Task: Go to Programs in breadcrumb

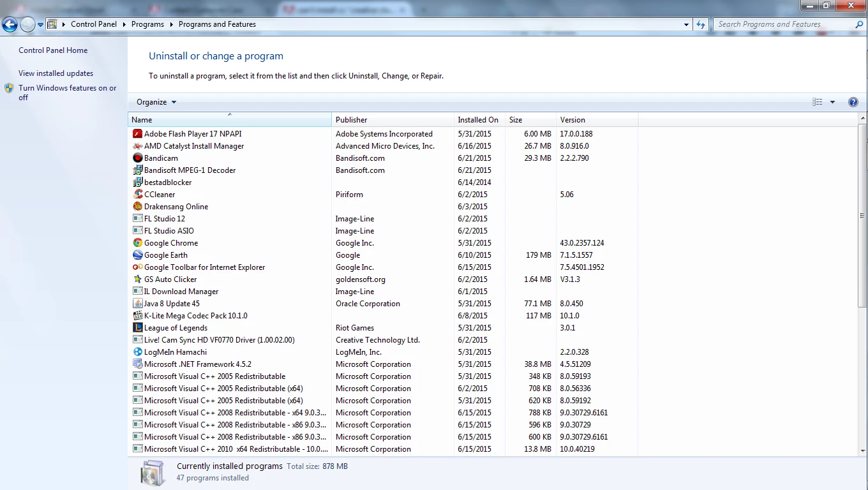Action: click(x=147, y=24)
